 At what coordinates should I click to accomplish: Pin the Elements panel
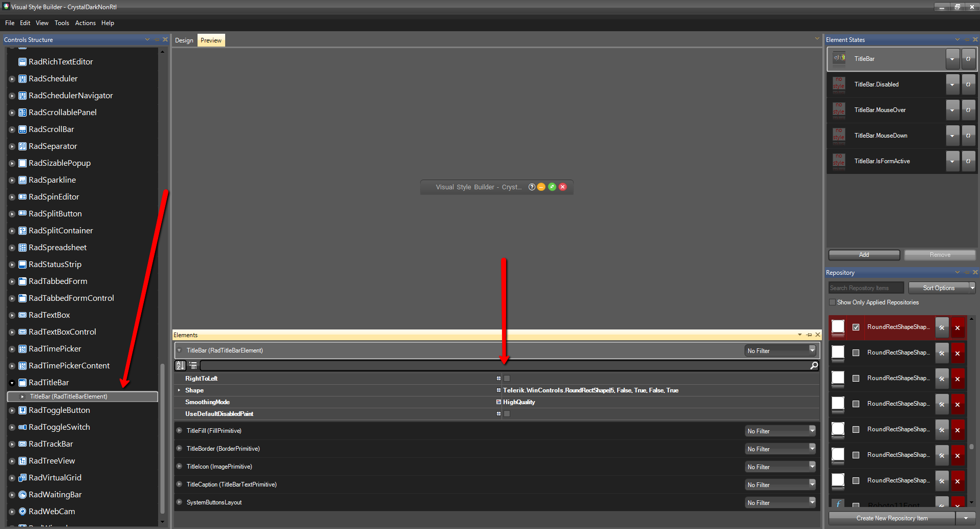tap(809, 335)
